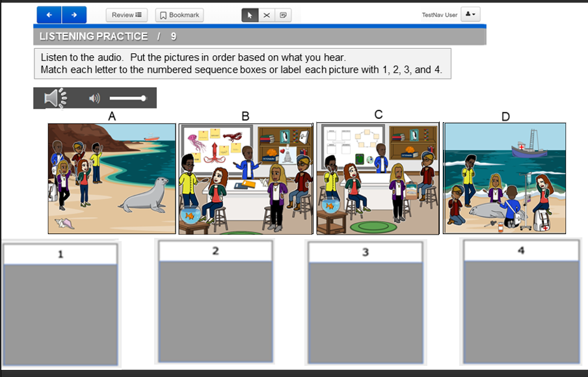Click sequence box 4 drop area
The image size is (588, 377).
pos(520,312)
